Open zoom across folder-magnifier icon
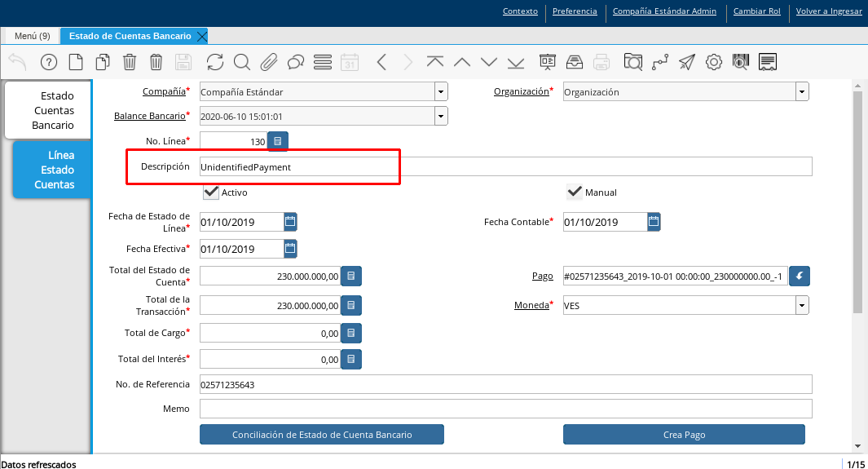The image size is (868, 469). point(632,62)
